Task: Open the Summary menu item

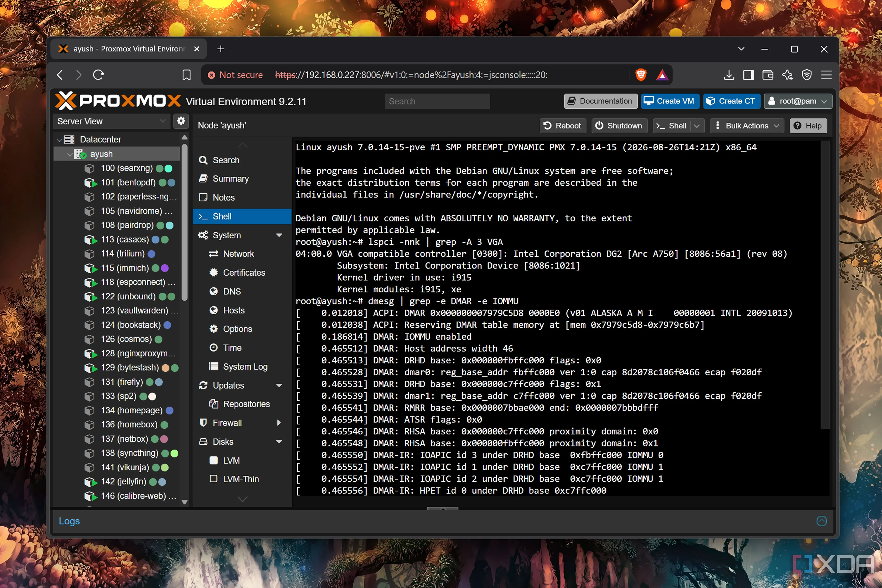Action: (242, 179)
